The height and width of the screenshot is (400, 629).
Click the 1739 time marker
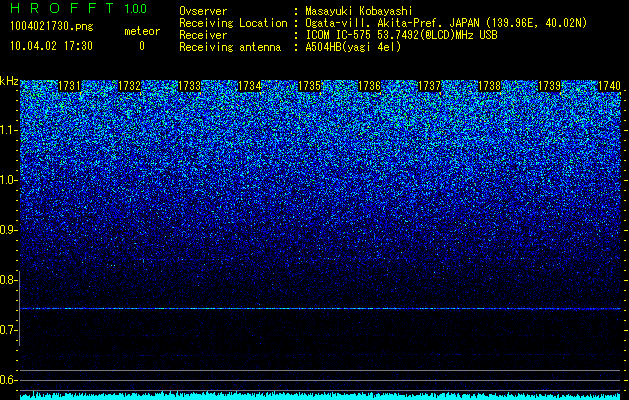coord(550,86)
